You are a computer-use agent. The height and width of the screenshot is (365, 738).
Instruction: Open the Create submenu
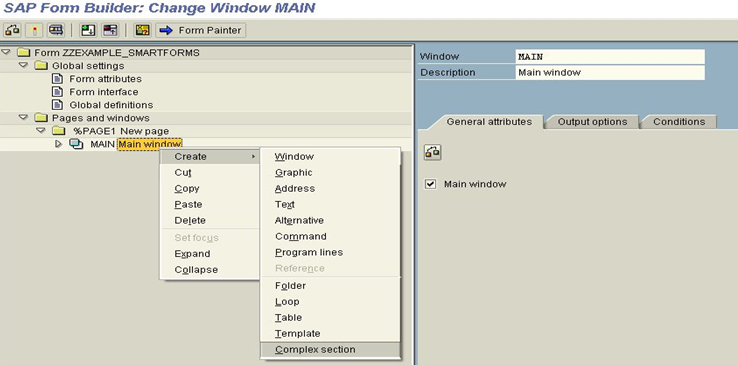(x=209, y=156)
